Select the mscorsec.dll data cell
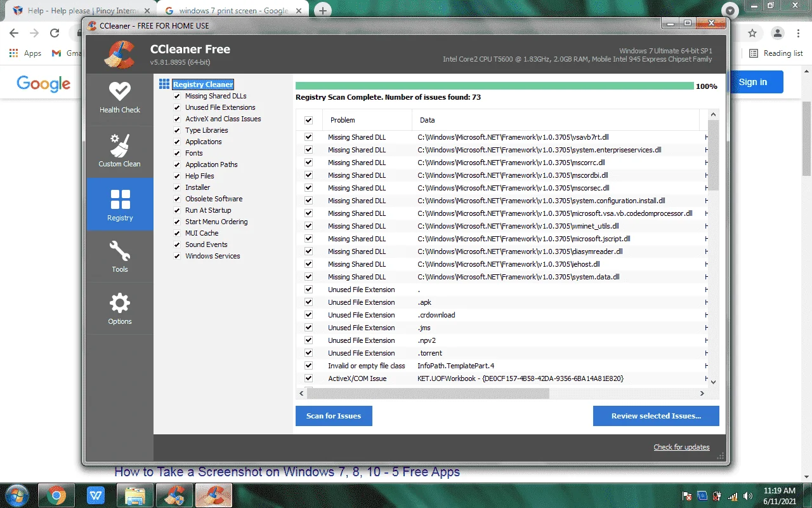 [513, 188]
